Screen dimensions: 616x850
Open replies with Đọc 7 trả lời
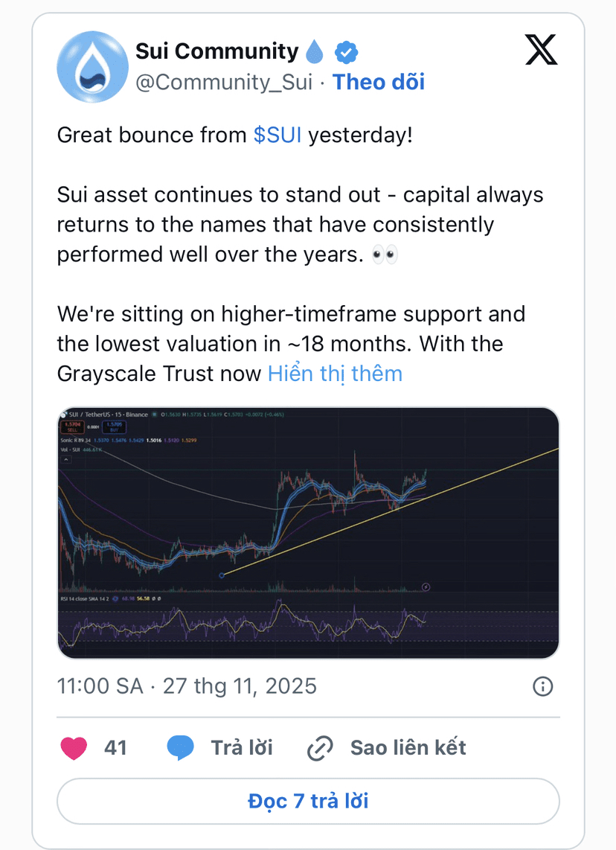(x=308, y=801)
